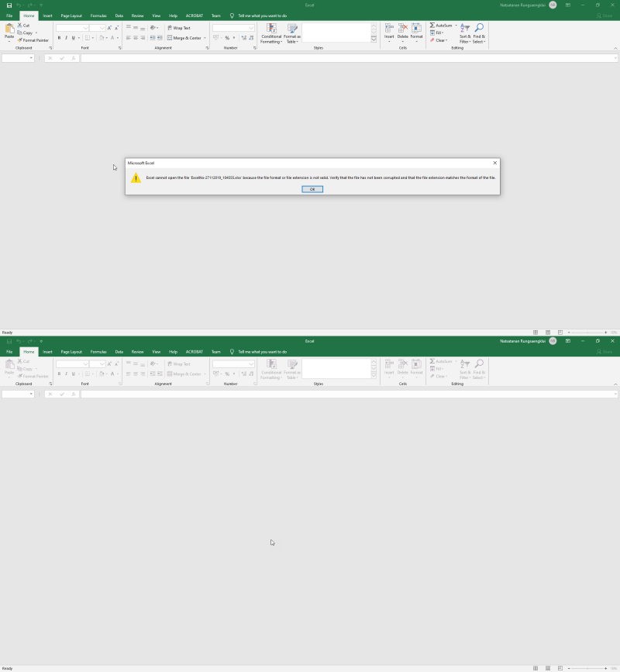Open Sort & Filter in upper Excel window
The width and height of the screenshot is (620, 672).
click(465, 33)
